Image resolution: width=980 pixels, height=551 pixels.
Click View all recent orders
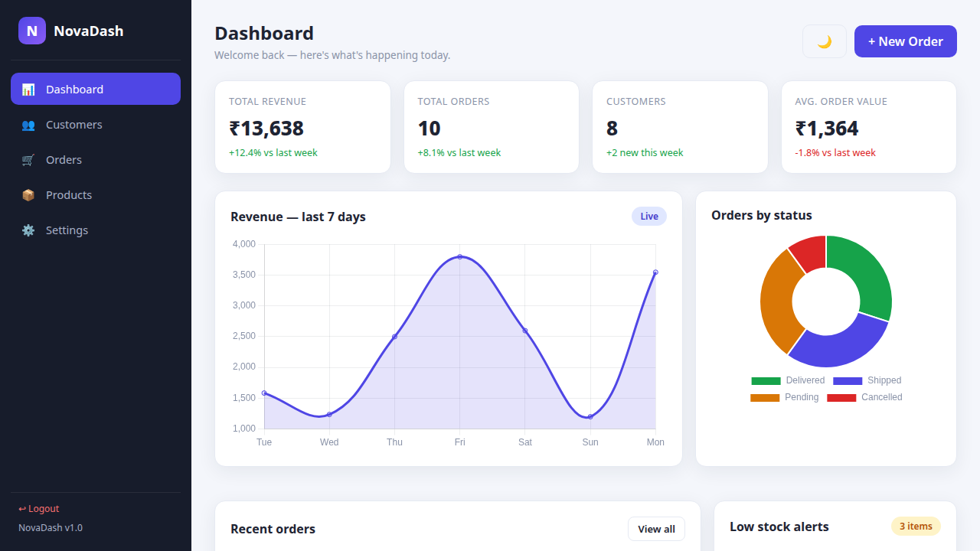tap(656, 529)
